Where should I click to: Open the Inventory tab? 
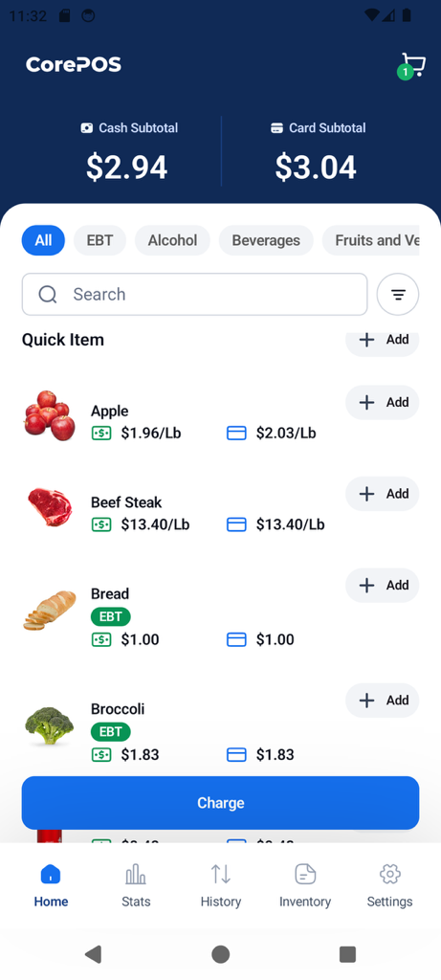click(x=305, y=885)
